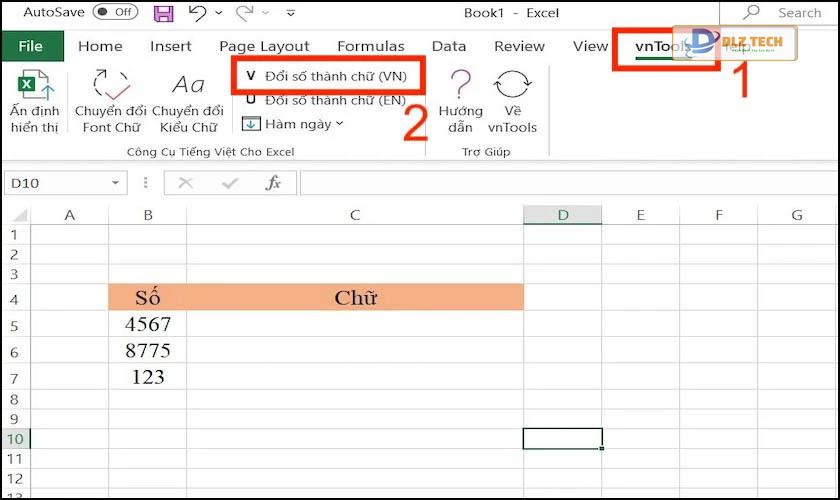Click the formula bar options dots handle
Viewport: 840px width, 500px height.
tap(146, 183)
